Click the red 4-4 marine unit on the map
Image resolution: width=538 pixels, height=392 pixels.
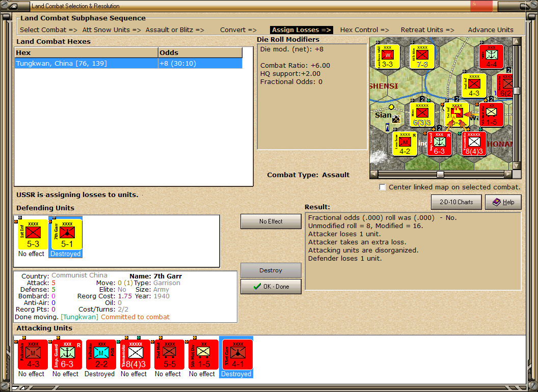coord(491,57)
